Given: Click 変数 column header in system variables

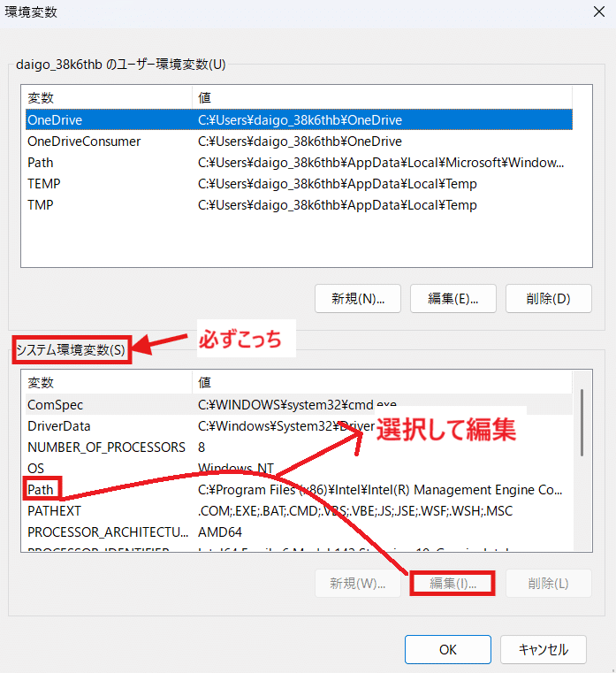Looking at the screenshot, I should [109, 382].
